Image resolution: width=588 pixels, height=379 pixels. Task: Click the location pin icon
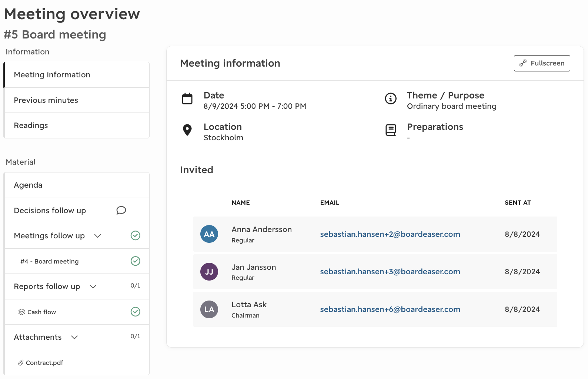187,130
